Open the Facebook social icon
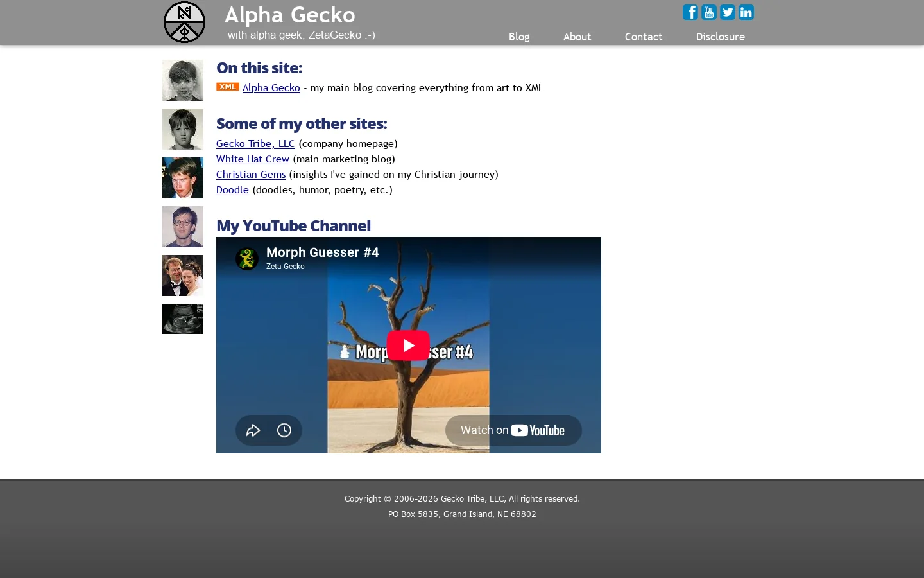Viewport: 924px width, 578px height. point(690,12)
